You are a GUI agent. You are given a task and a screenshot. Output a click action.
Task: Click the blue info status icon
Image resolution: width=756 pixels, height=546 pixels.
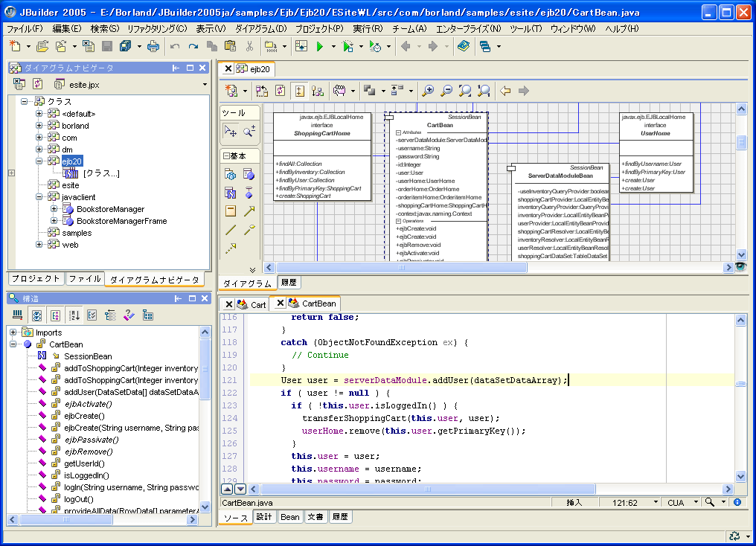pyautogui.click(x=737, y=502)
